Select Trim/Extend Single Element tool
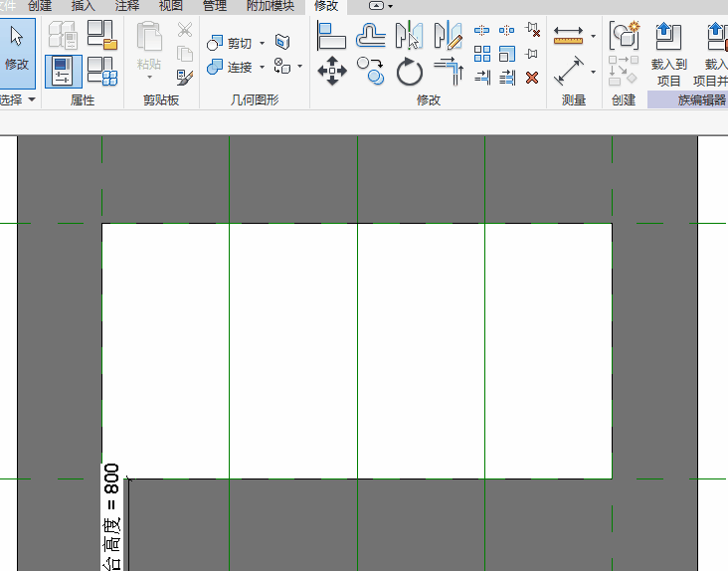Viewport: 728px width, 571px height. click(482, 77)
